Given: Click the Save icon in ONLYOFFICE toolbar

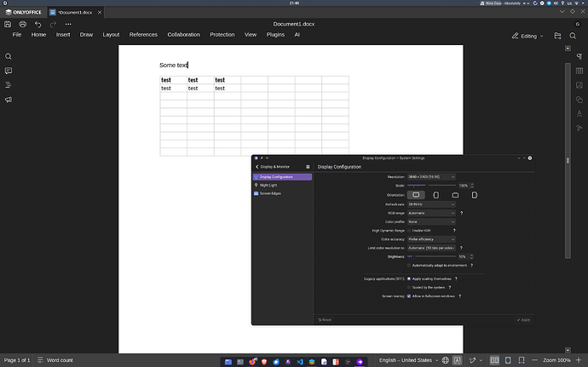Looking at the screenshot, I should pyautogui.click(x=8, y=24).
